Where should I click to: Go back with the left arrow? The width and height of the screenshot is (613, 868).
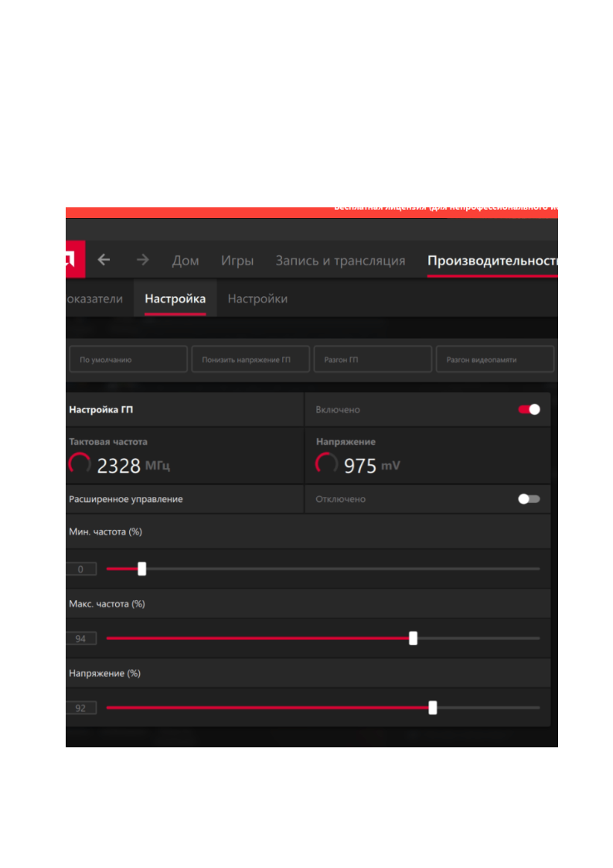coord(104,260)
